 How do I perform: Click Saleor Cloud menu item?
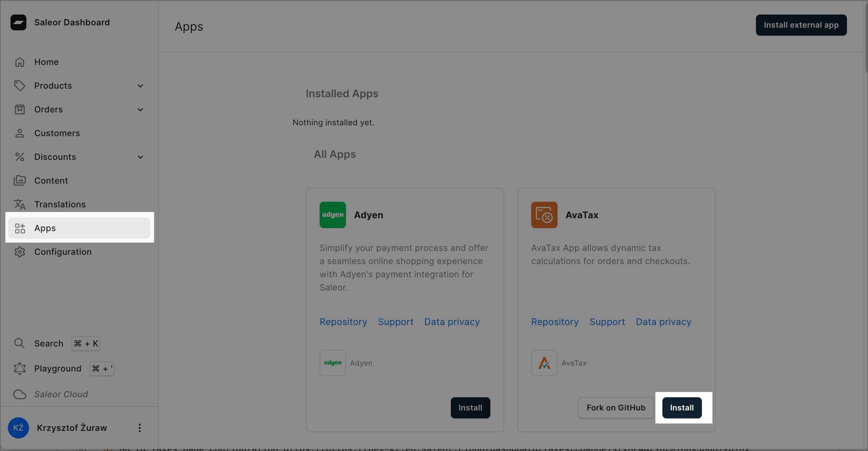(x=61, y=394)
